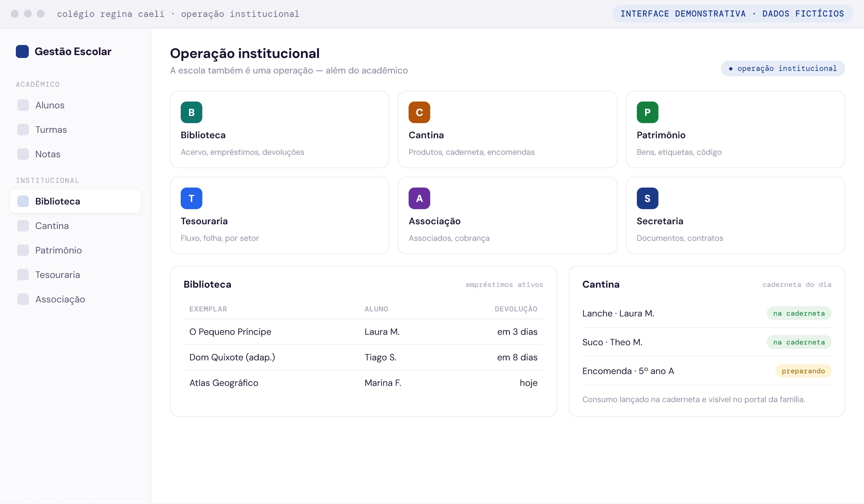Click the blue T Tesouraria icon
Image resolution: width=864 pixels, height=504 pixels.
click(192, 198)
